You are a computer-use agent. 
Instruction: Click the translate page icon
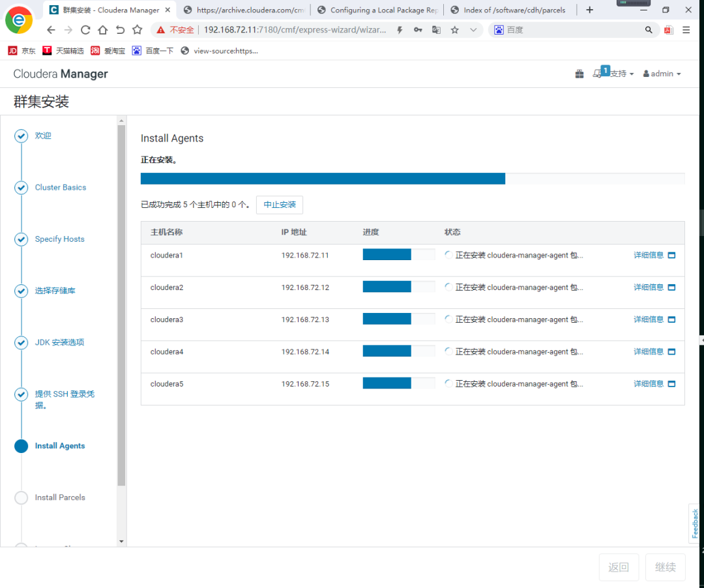click(x=436, y=30)
